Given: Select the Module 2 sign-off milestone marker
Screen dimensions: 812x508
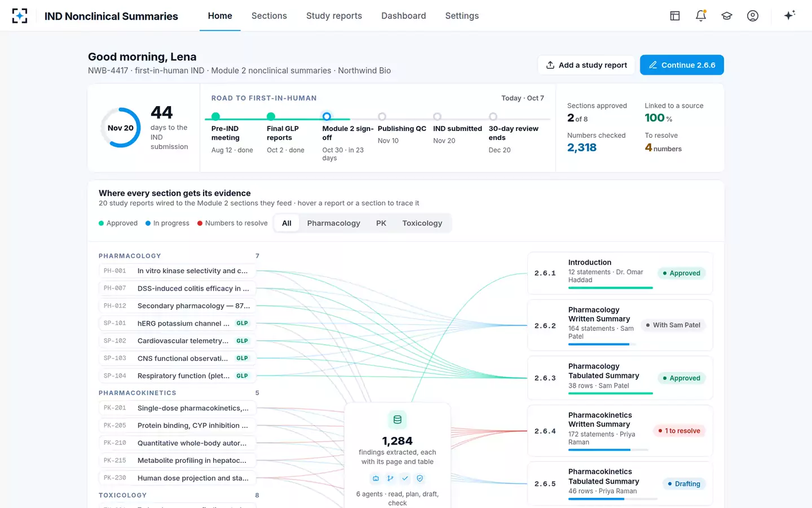Looking at the screenshot, I should (x=326, y=116).
